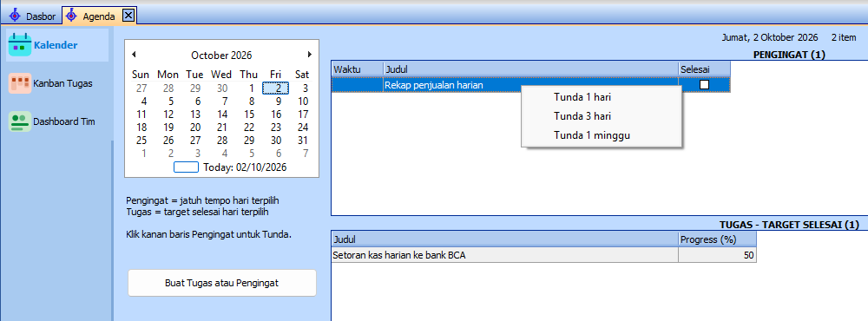The height and width of the screenshot is (321, 868).
Task: Close the Agenda tab
Action: coord(128,16)
